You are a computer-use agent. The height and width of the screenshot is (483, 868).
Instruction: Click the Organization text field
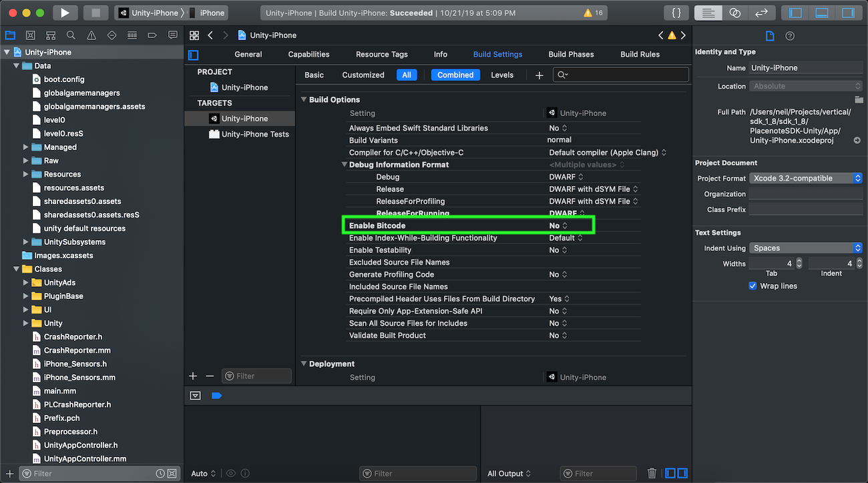pyautogui.click(x=805, y=194)
